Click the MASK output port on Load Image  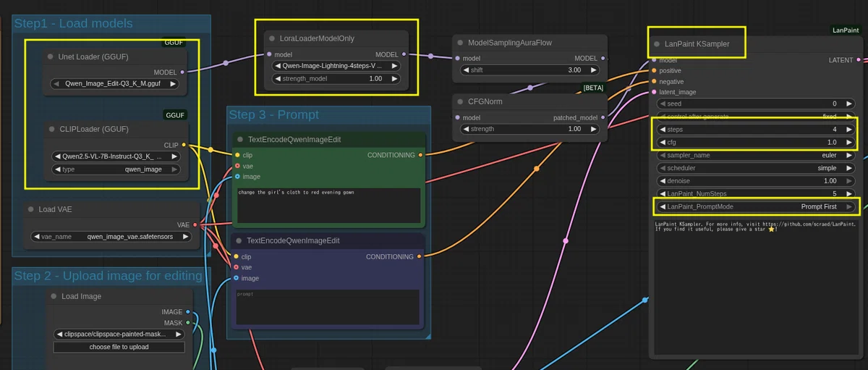coord(188,323)
